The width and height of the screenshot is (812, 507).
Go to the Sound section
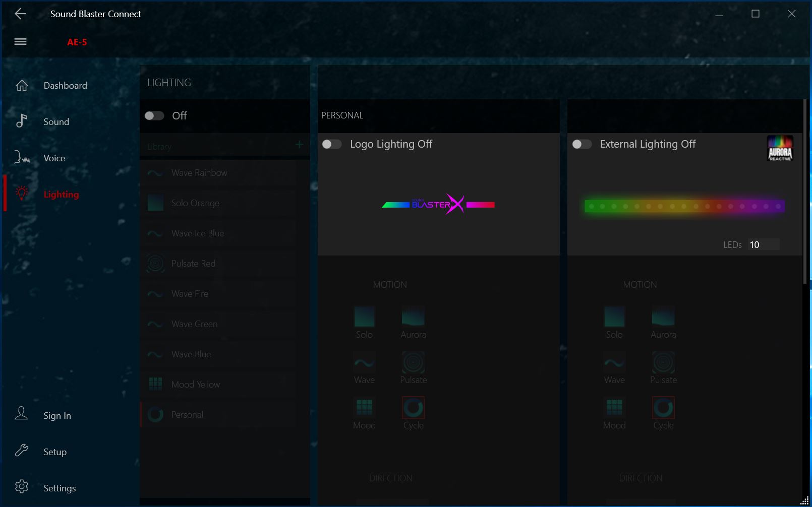tap(56, 122)
